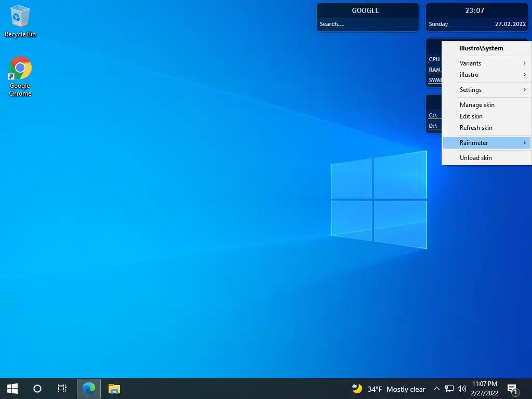Choose Refresh skin from context menu
This screenshot has height=399, width=532.
click(x=486, y=128)
